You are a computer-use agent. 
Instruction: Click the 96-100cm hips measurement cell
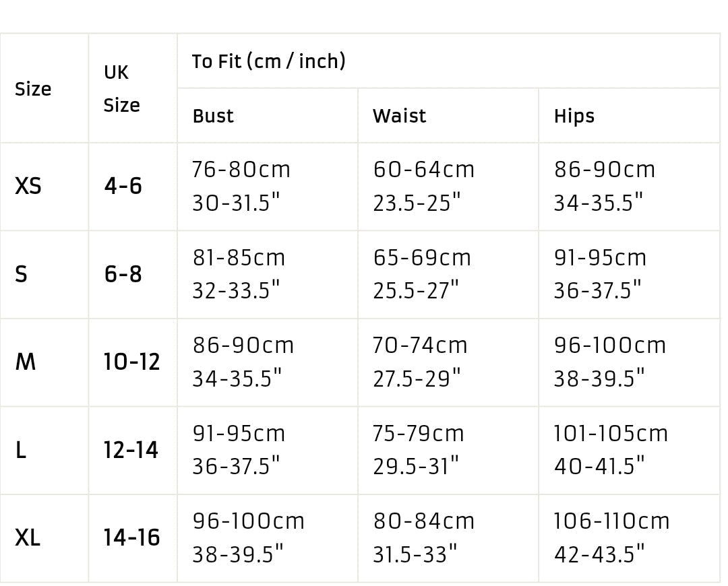point(609,362)
